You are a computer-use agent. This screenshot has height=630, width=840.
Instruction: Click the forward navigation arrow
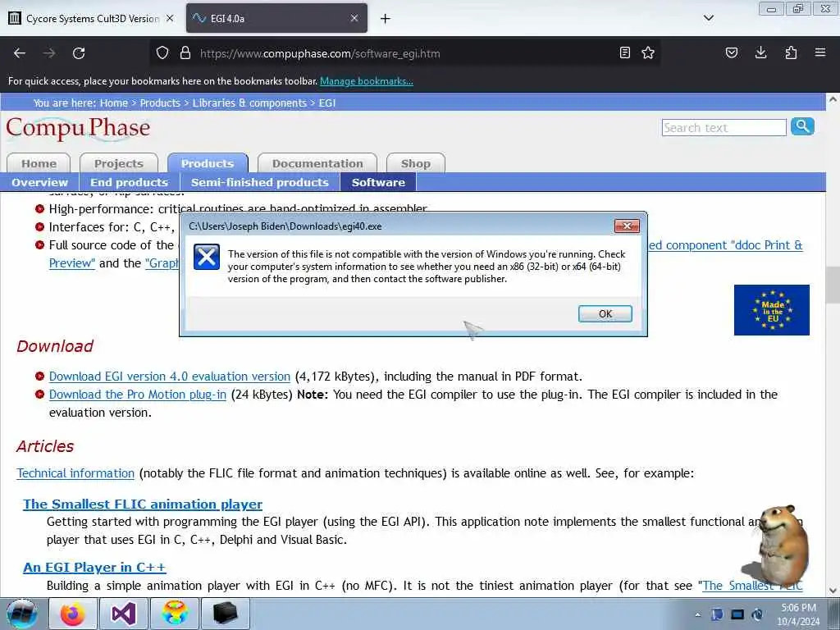point(49,53)
